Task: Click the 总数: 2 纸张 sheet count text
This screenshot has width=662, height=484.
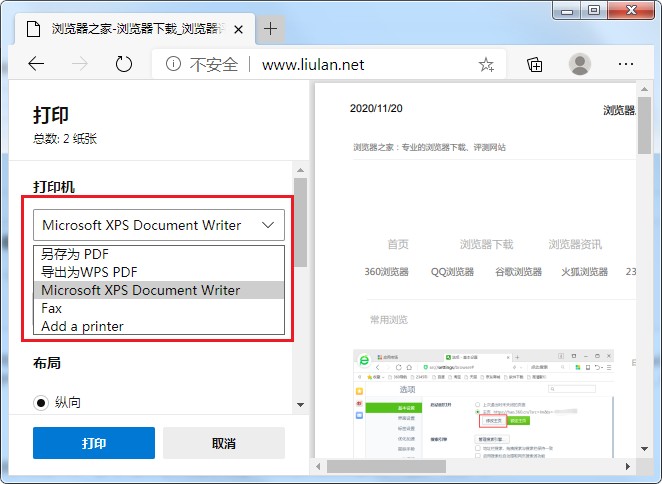Action: (65, 139)
